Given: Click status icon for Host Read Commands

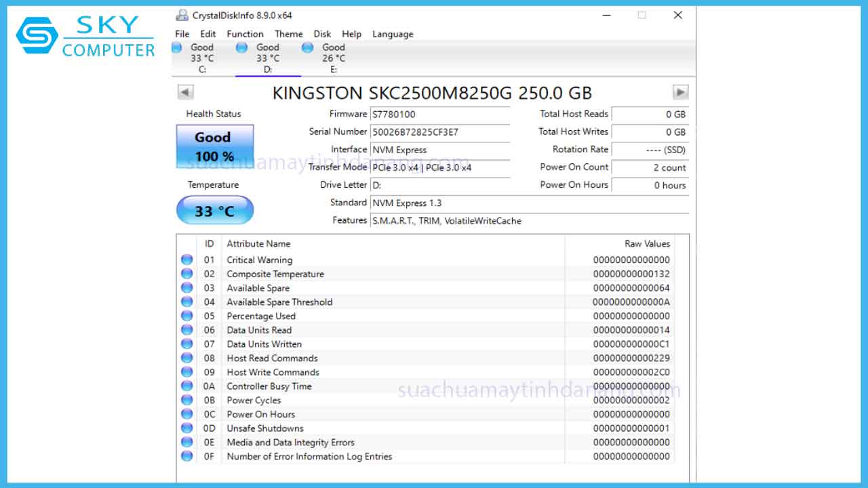Looking at the screenshot, I should (x=187, y=358).
